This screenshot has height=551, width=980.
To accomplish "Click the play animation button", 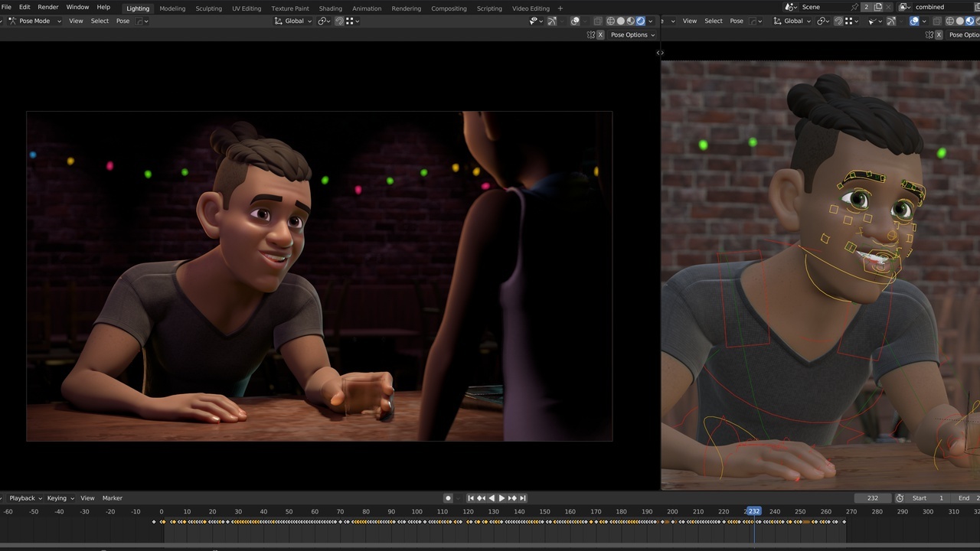I will click(501, 498).
